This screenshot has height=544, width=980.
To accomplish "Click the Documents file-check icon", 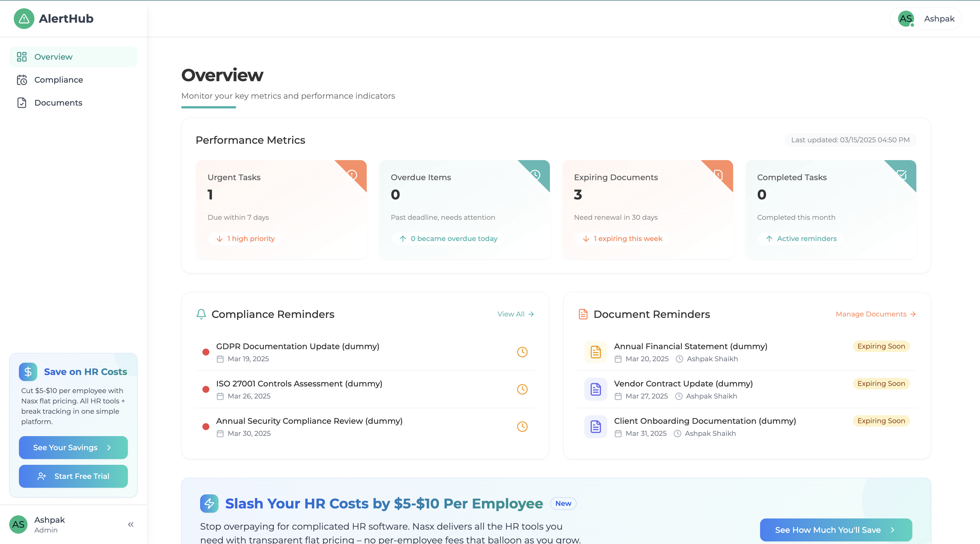I will 22,103.
